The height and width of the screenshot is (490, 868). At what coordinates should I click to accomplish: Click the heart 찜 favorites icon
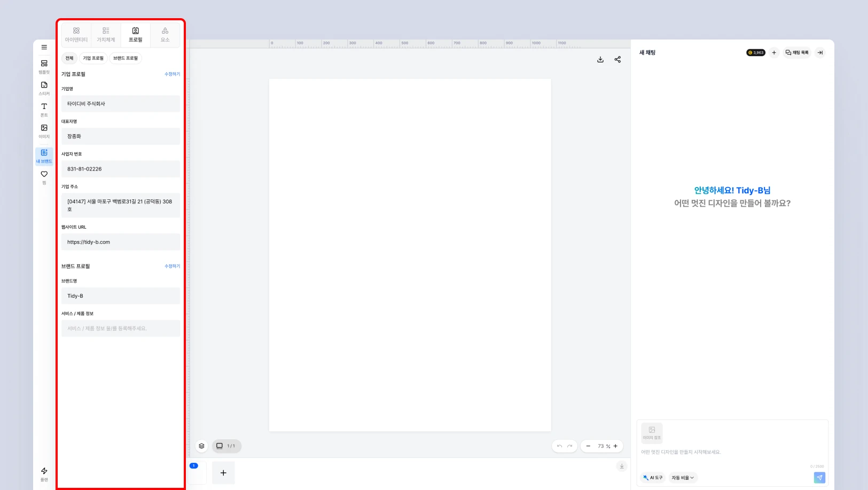click(44, 177)
